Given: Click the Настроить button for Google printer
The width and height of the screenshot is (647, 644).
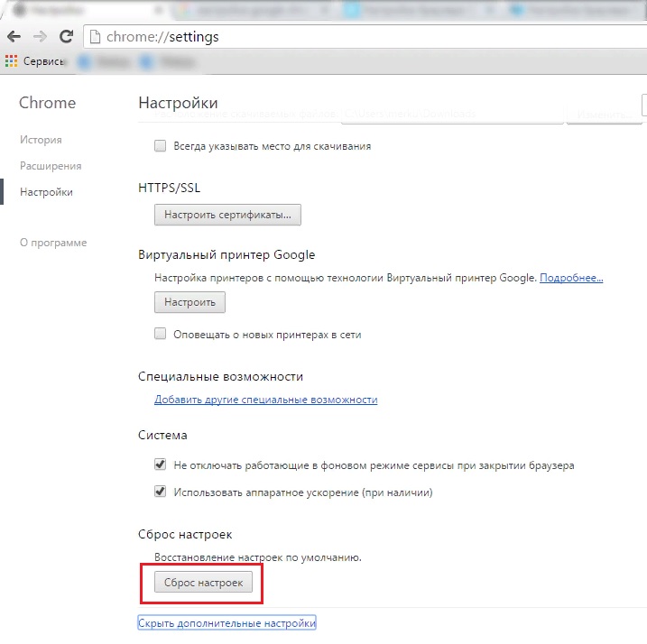Looking at the screenshot, I should click(x=189, y=302).
